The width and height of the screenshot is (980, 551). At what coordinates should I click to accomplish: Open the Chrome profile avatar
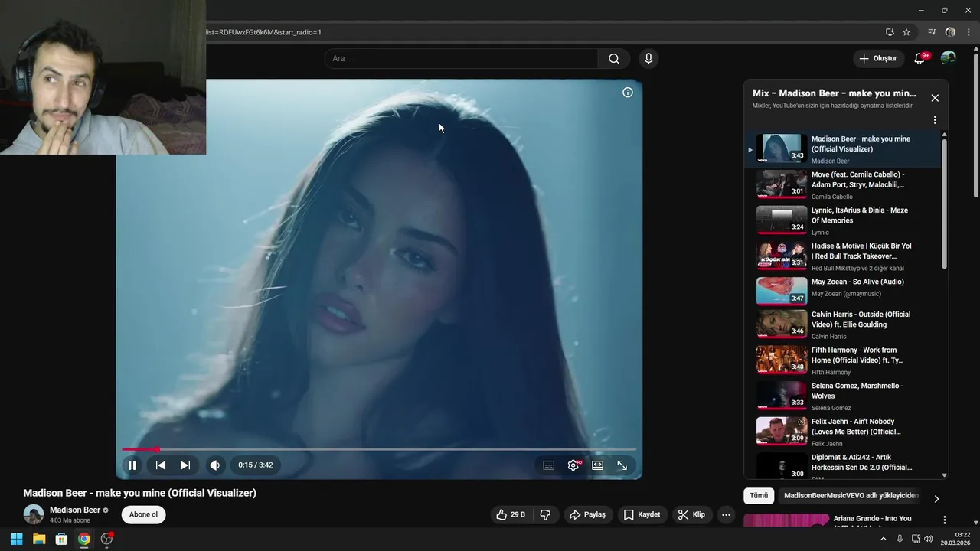[x=950, y=32]
